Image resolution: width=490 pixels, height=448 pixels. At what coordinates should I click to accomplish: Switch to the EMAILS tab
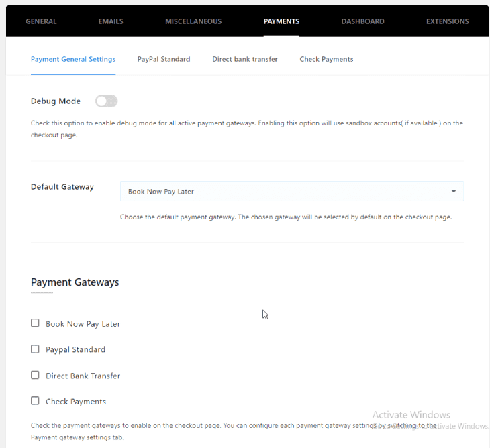coord(111,21)
